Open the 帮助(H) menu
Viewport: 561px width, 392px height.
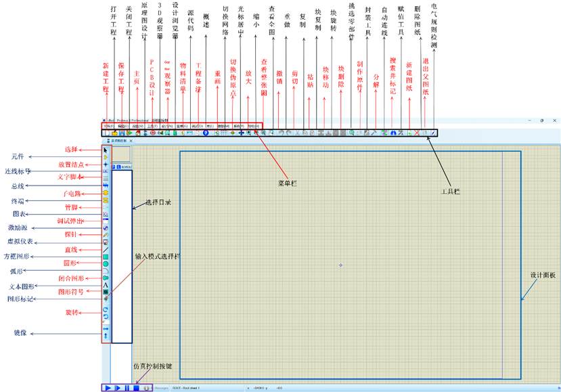(253, 126)
